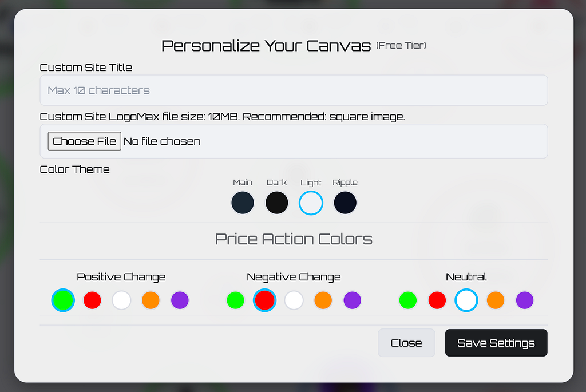Screen dimensions: 586x392
Task: Focus the Custom Site Title field
Action: tap(294, 90)
